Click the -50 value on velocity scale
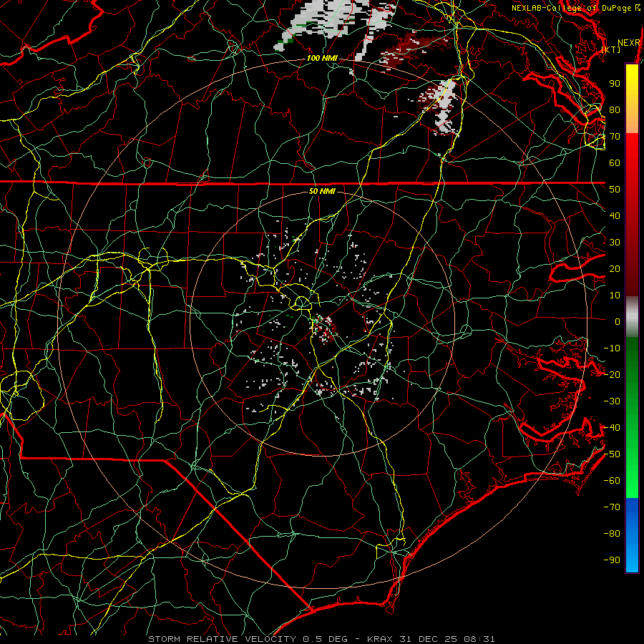The width and height of the screenshot is (644, 644). point(612,454)
